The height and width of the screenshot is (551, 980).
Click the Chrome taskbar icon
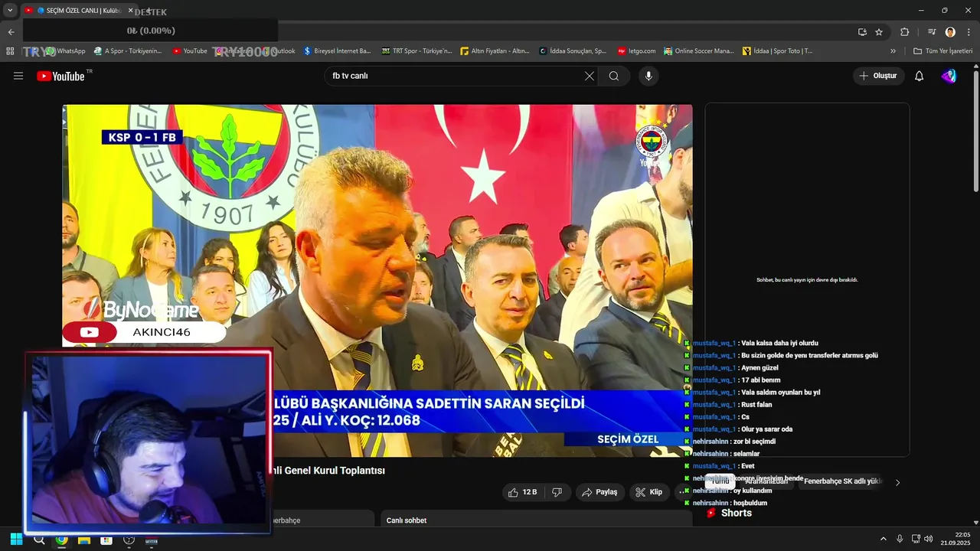pyautogui.click(x=61, y=540)
